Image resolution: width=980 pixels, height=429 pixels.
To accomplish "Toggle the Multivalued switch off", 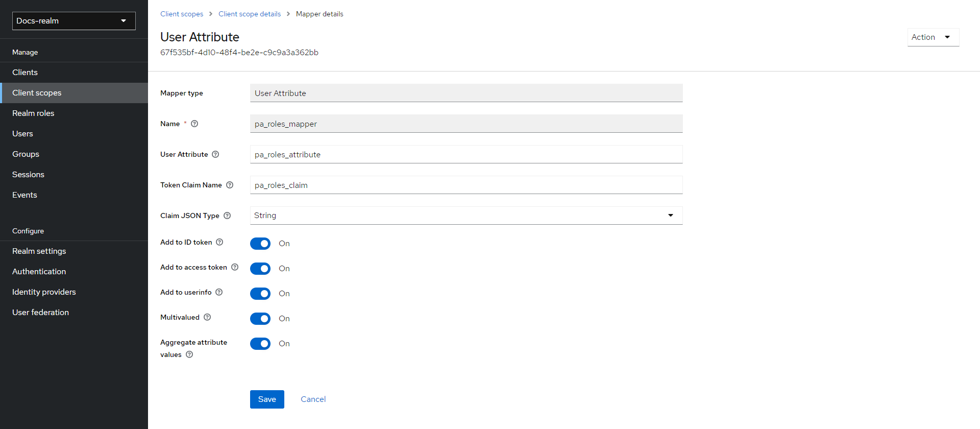I will click(260, 319).
